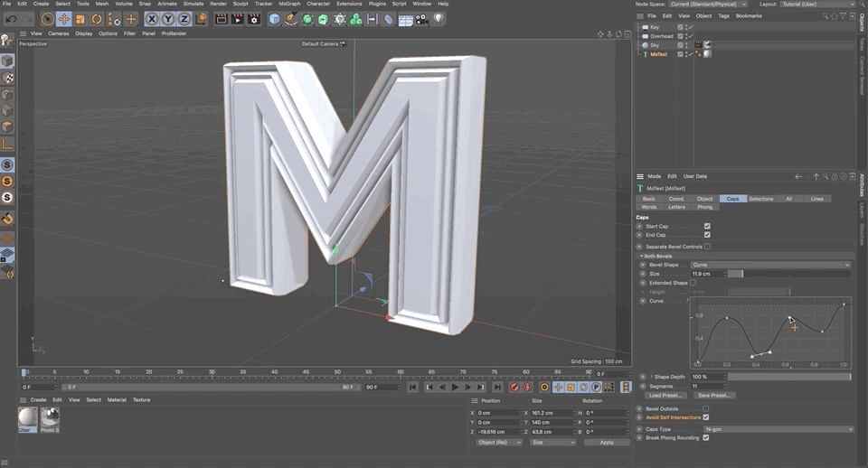Click the MoGraph Cloner icon
This screenshot has height=468, width=868.
coord(356,19)
